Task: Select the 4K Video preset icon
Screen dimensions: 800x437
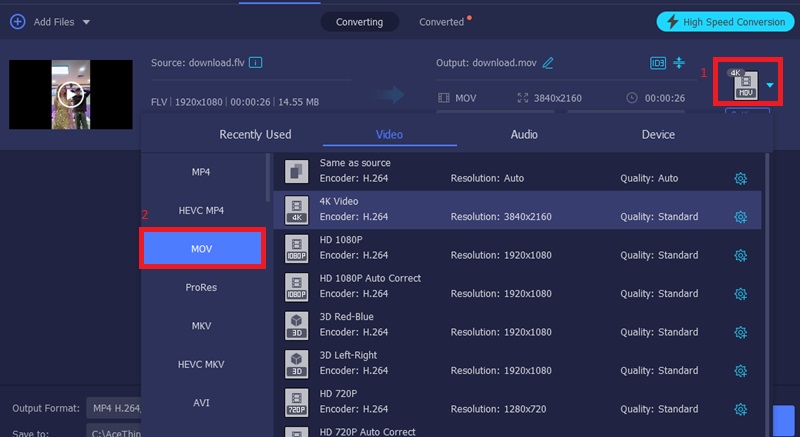Action: [x=296, y=210]
